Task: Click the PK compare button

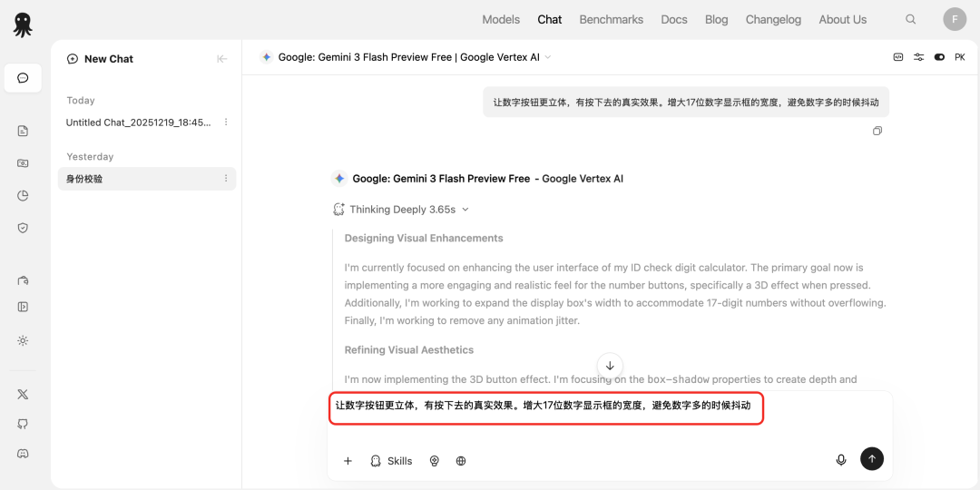Action: pyautogui.click(x=960, y=57)
